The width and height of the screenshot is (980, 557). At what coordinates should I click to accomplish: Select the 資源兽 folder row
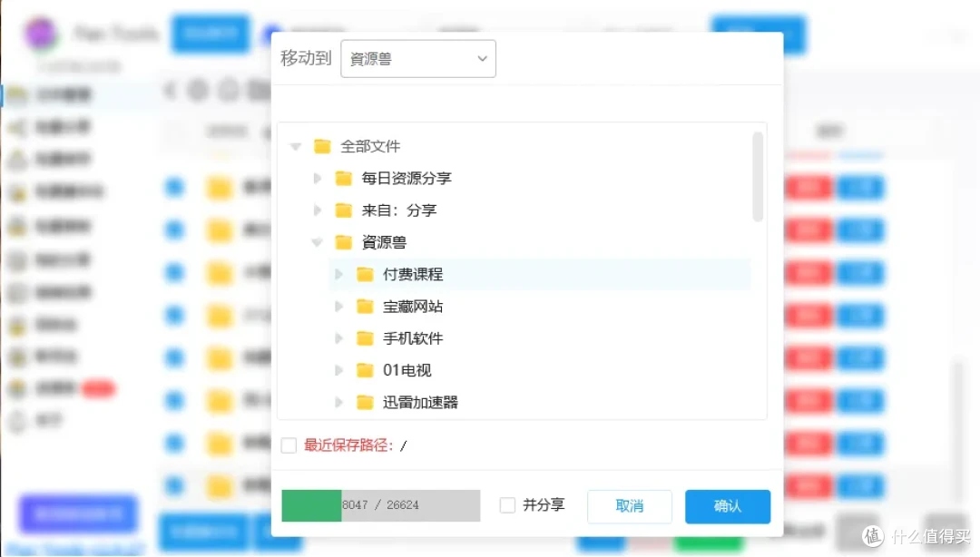point(528,242)
